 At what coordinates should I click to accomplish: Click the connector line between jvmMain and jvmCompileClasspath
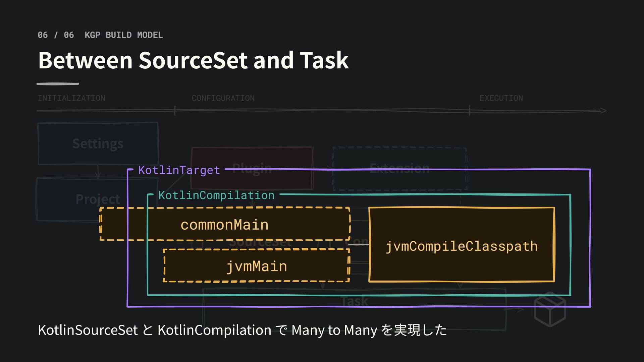359,245
